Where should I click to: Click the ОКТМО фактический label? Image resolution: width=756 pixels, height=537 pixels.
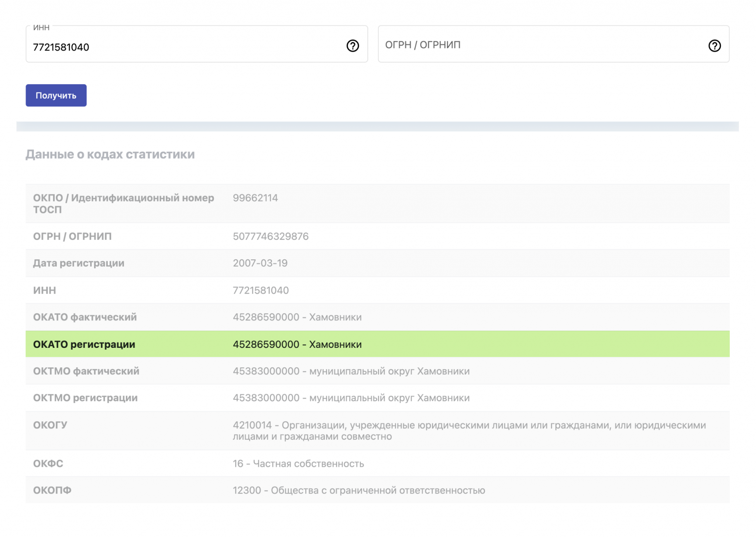pyautogui.click(x=86, y=371)
